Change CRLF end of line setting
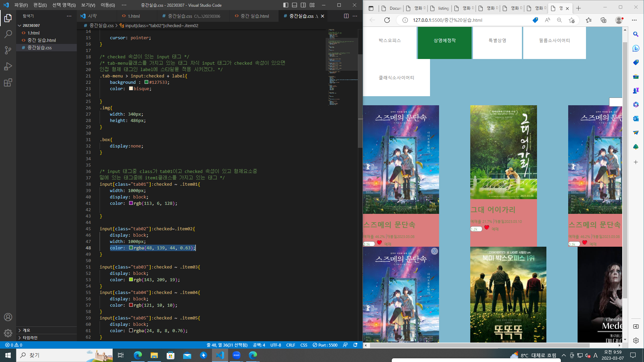This screenshot has width=644, height=362. click(290, 345)
